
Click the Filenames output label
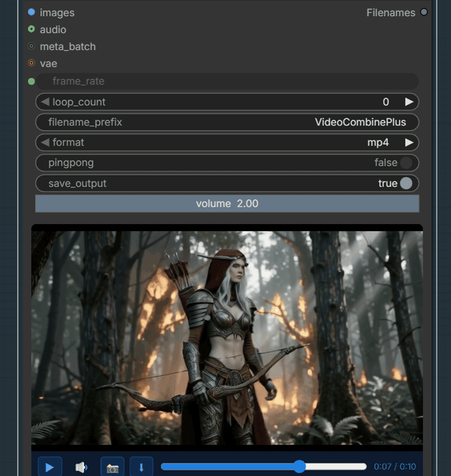point(390,13)
